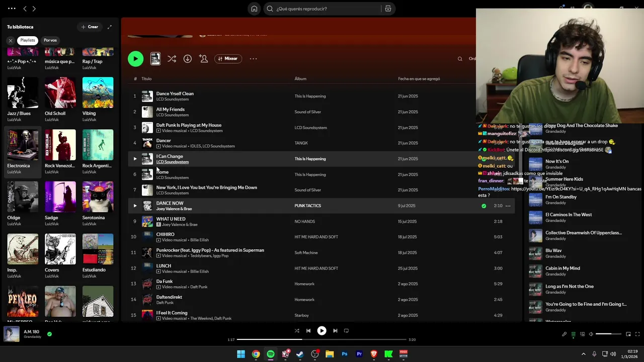
Task: Sort tracks by the Título column header
Action: click(x=146, y=78)
